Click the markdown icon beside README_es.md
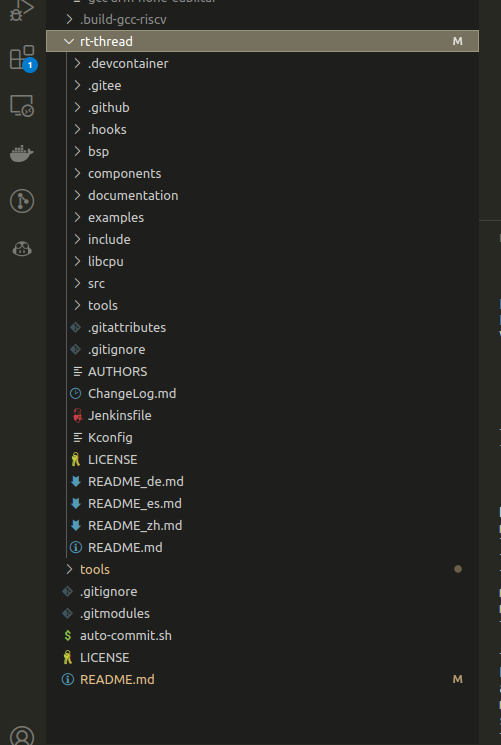The width and height of the screenshot is (501, 745). coord(76,503)
